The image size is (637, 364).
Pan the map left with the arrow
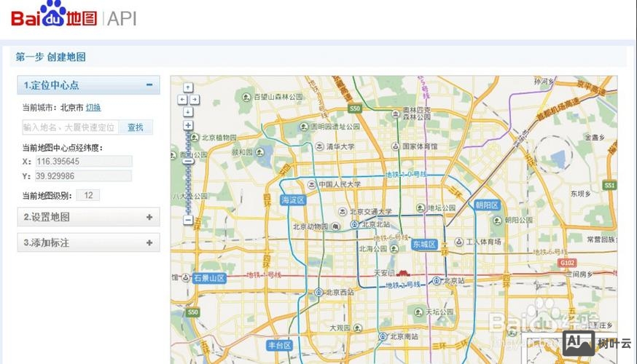[x=182, y=100]
